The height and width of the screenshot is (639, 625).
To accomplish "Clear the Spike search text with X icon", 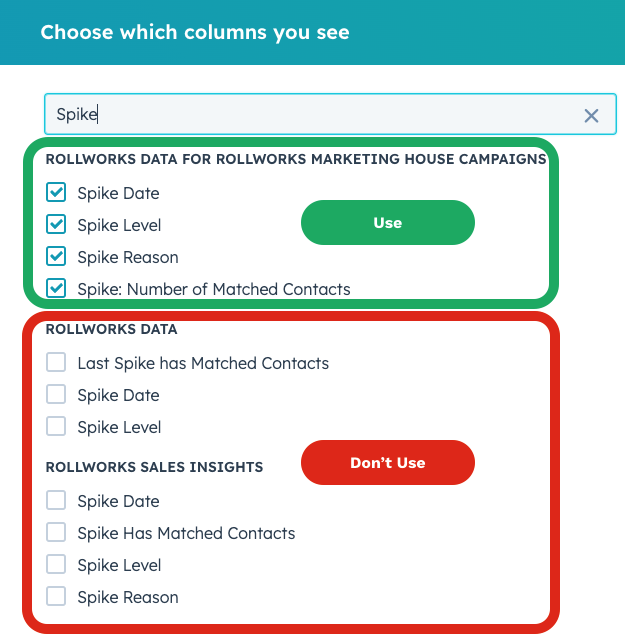I will tap(591, 115).
